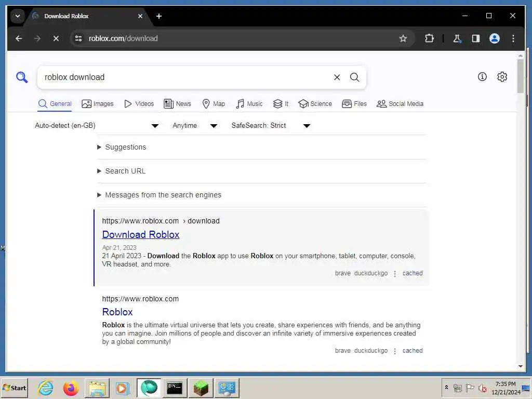Expand Messages from the search engines
The width and height of the screenshot is (532, 399).
coord(159,195)
